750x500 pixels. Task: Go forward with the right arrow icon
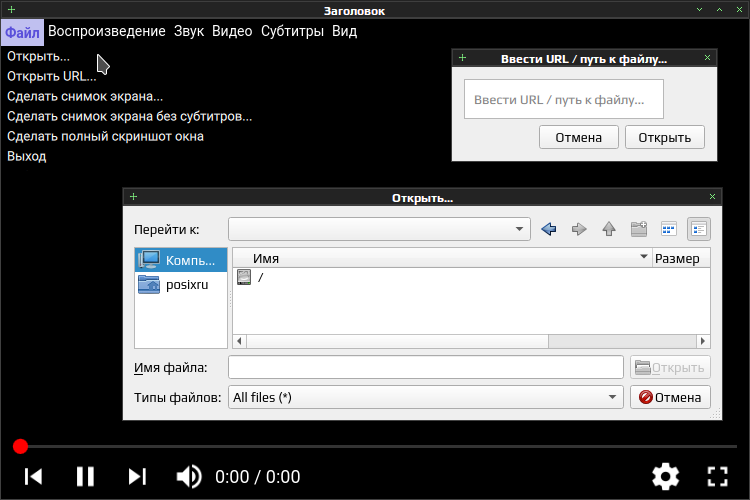(x=579, y=229)
